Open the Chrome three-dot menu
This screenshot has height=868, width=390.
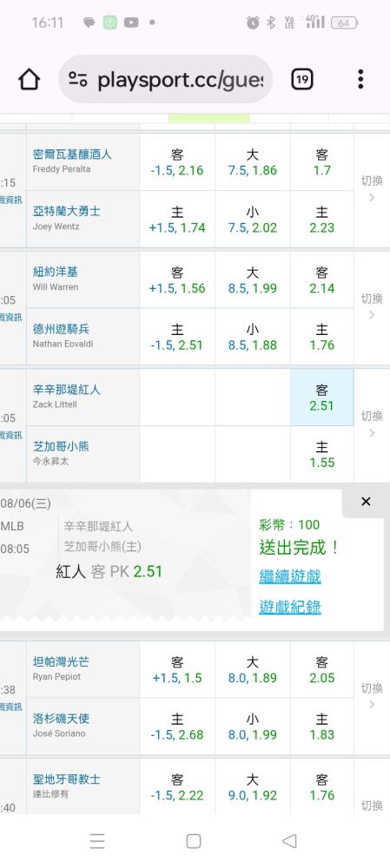point(360,80)
